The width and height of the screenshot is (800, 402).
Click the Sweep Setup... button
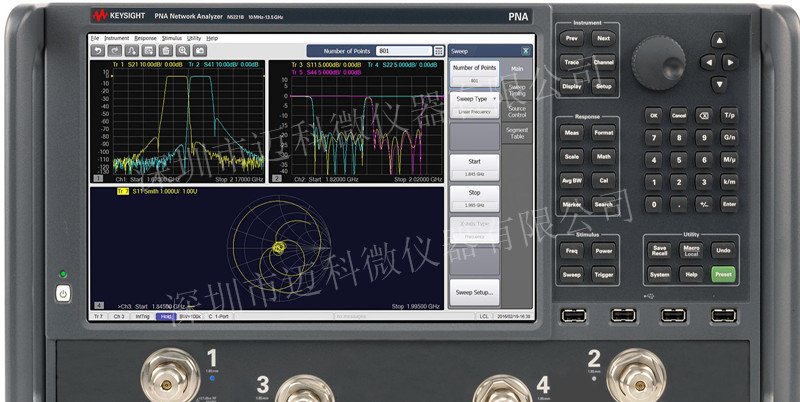pyautogui.click(x=474, y=292)
